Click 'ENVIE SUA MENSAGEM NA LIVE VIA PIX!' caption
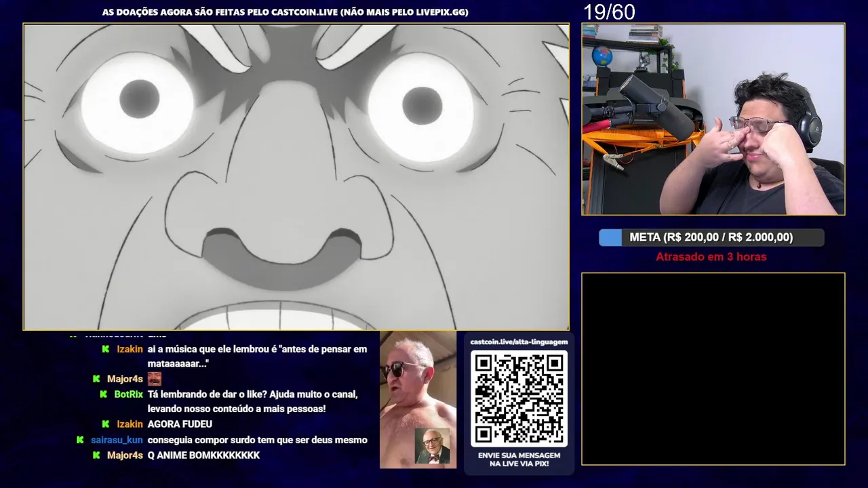The height and width of the screenshot is (488, 868). coord(519,460)
